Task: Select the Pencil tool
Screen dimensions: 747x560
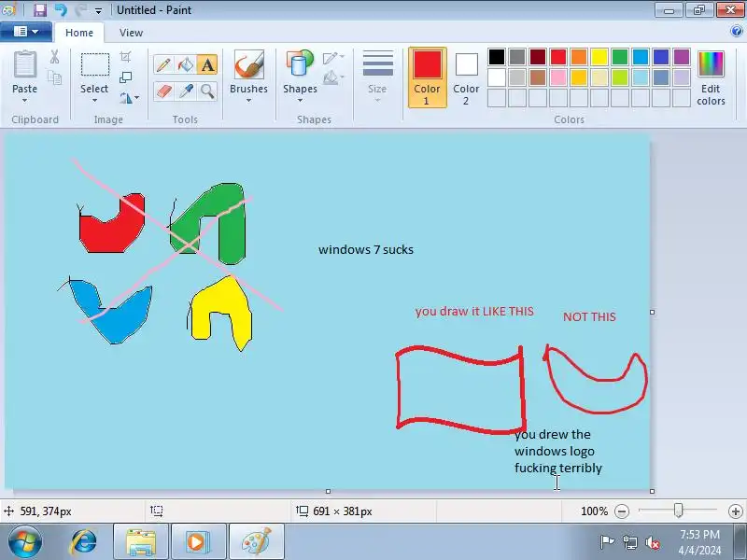Action: (163, 64)
